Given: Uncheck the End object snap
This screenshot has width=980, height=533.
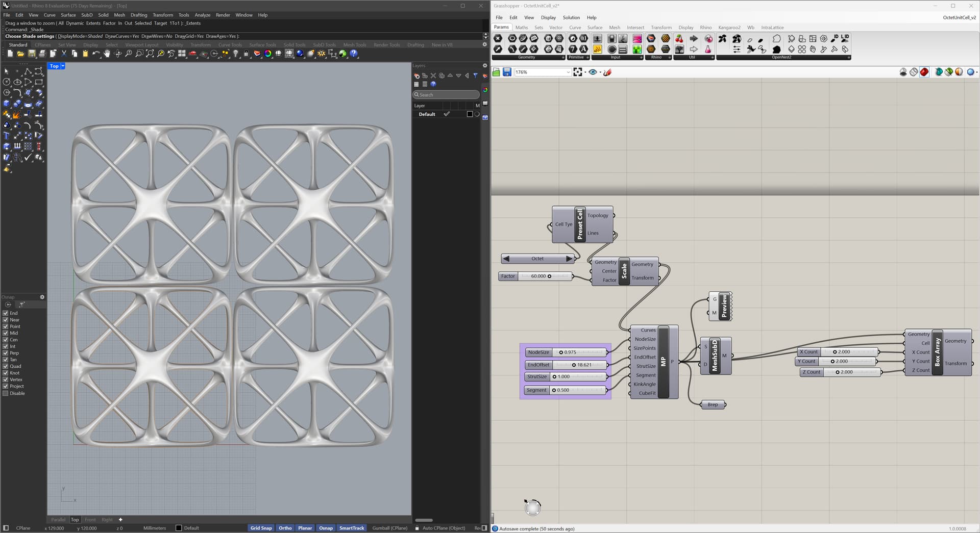Looking at the screenshot, I should click(6, 313).
